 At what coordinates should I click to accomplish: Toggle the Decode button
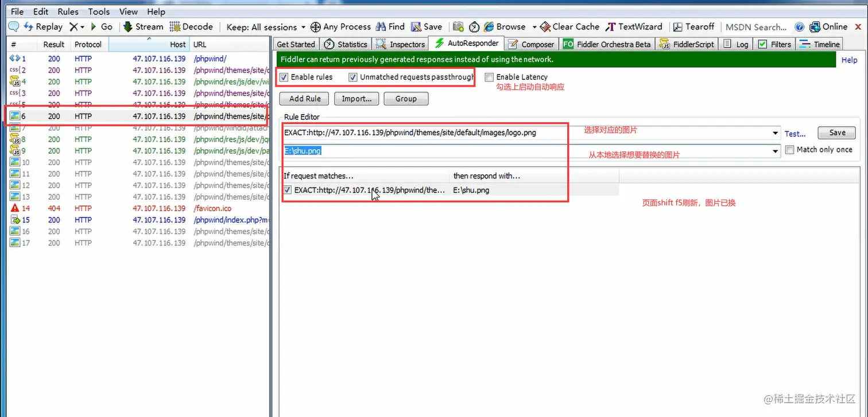192,27
